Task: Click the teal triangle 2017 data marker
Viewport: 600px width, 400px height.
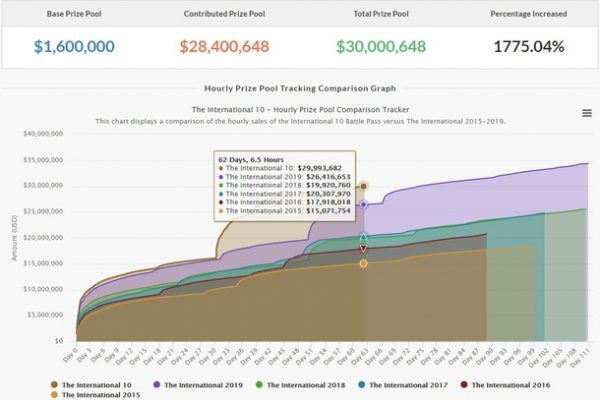Action: click(x=364, y=237)
